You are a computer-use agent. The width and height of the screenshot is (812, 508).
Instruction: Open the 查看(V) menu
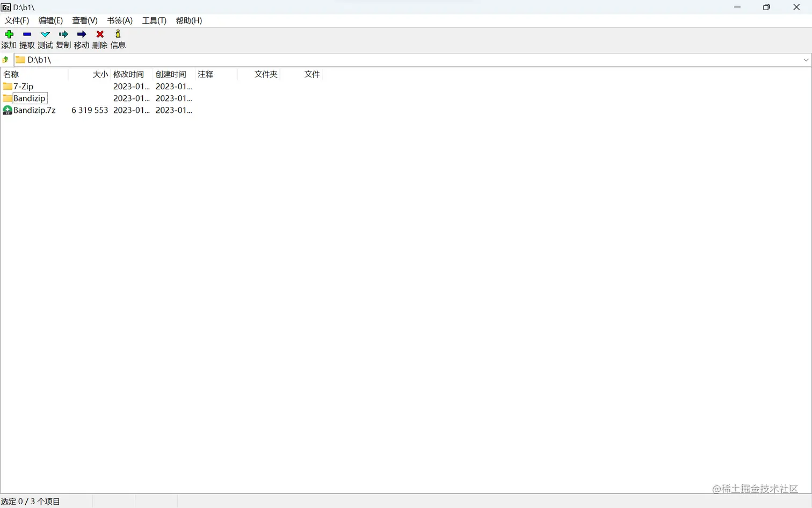click(85, 20)
